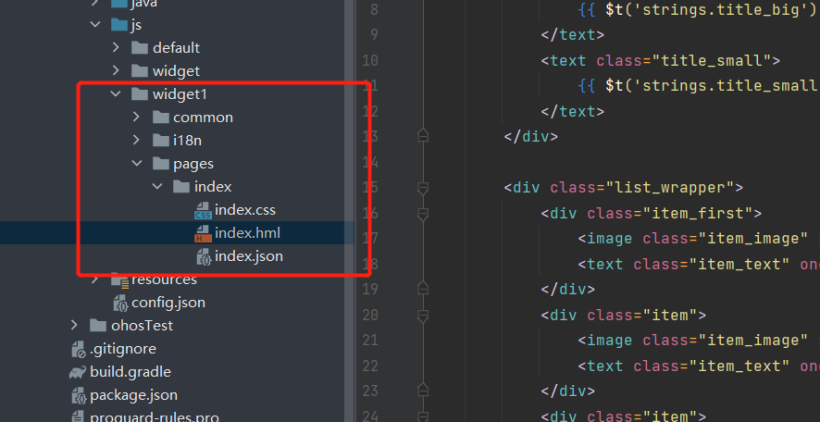Collapse the widget1 folder arrow
This screenshot has width=820, height=422.
click(x=116, y=94)
